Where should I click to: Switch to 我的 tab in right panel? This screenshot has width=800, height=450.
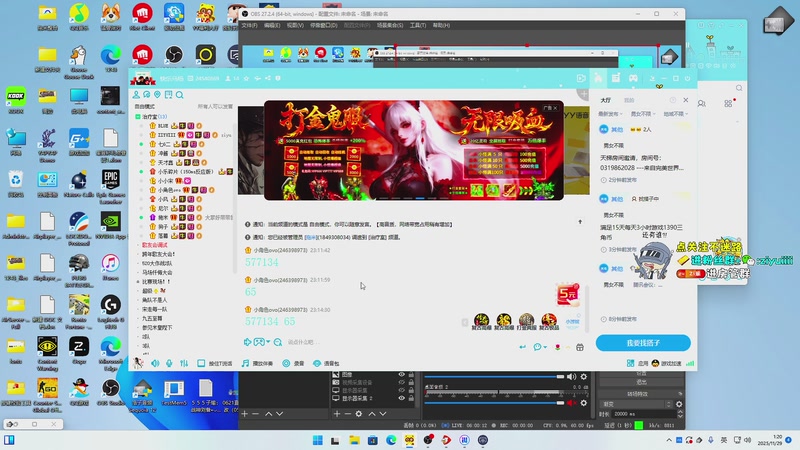629,100
